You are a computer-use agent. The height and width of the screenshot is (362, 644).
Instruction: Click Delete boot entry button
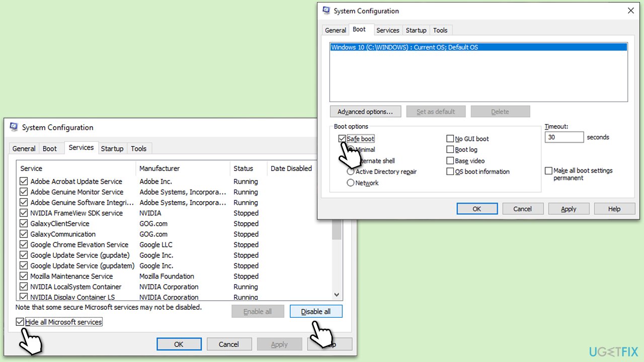tap(500, 112)
